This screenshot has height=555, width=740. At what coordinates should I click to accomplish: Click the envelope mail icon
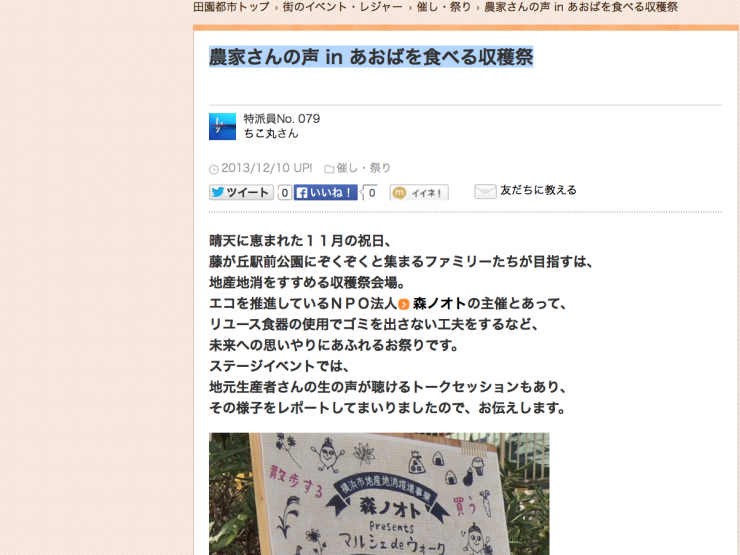point(485,191)
